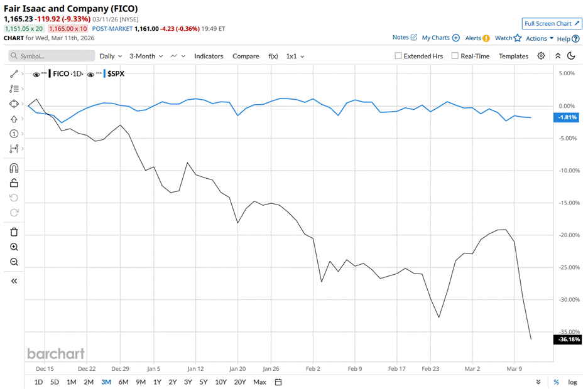Select the 1D range tab
The image size is (588, 389).
(x=38, y=382)
